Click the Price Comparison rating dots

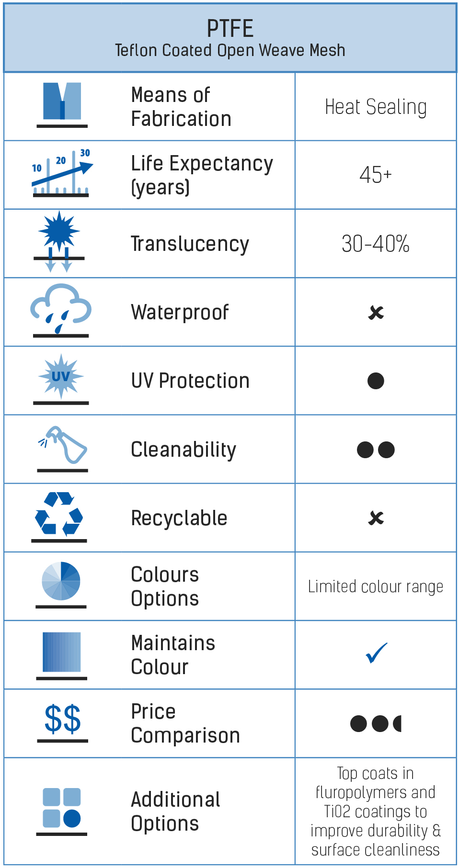pos(376,723)
